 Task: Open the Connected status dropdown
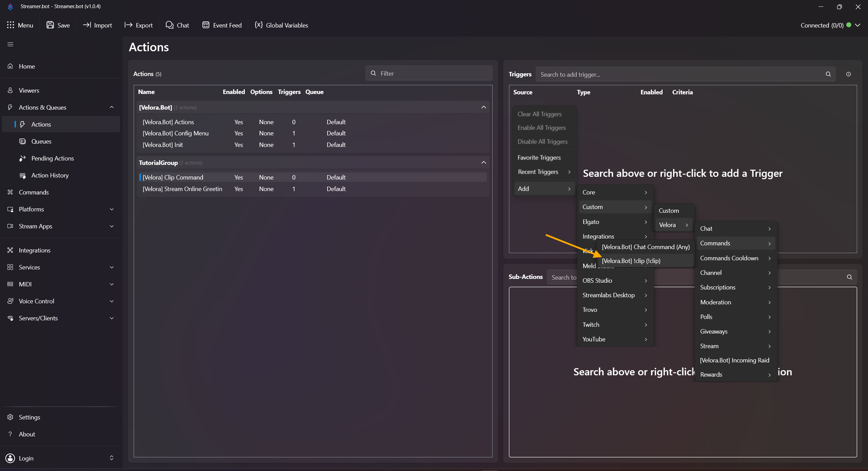tap(858, 25)
